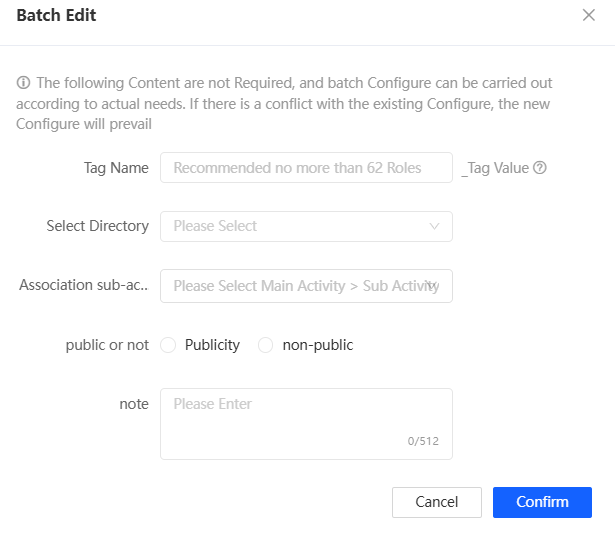
Task: Select the non-public radio button
Action: click(x=265, y=345)
